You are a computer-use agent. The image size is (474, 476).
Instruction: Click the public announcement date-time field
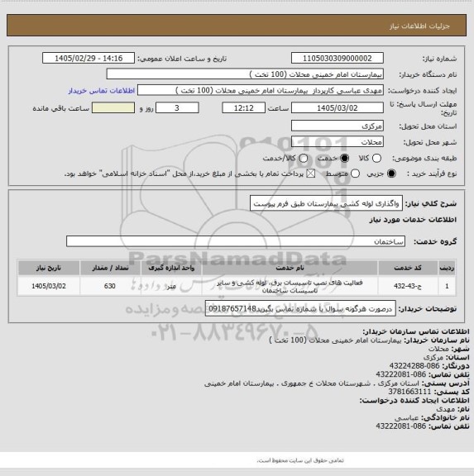pyautogui.click(x=89, y=58)
